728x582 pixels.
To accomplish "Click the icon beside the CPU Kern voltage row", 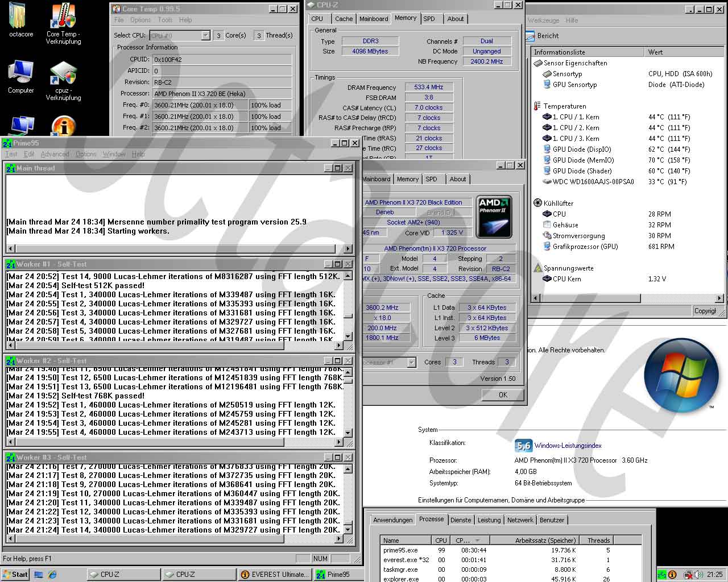I will (547, 279).
